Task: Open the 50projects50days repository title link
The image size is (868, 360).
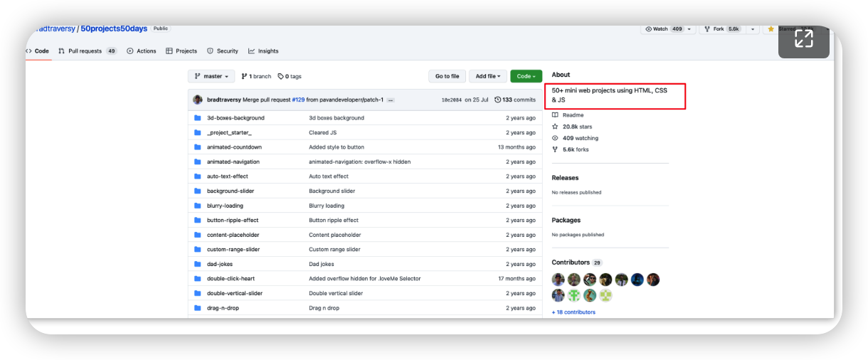Action: 114,28
